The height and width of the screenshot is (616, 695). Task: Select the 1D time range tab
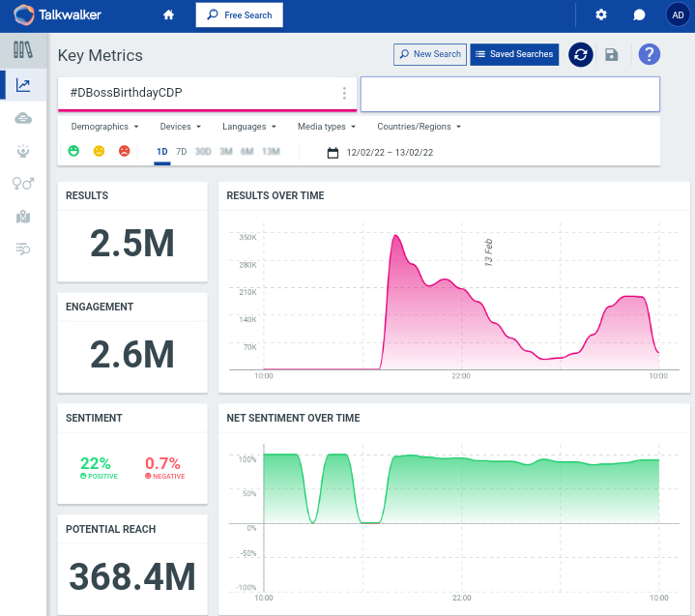pos(162,152)
